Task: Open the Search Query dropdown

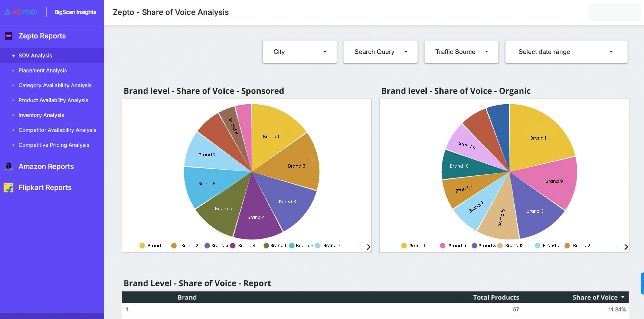Action: click(380, 52)
